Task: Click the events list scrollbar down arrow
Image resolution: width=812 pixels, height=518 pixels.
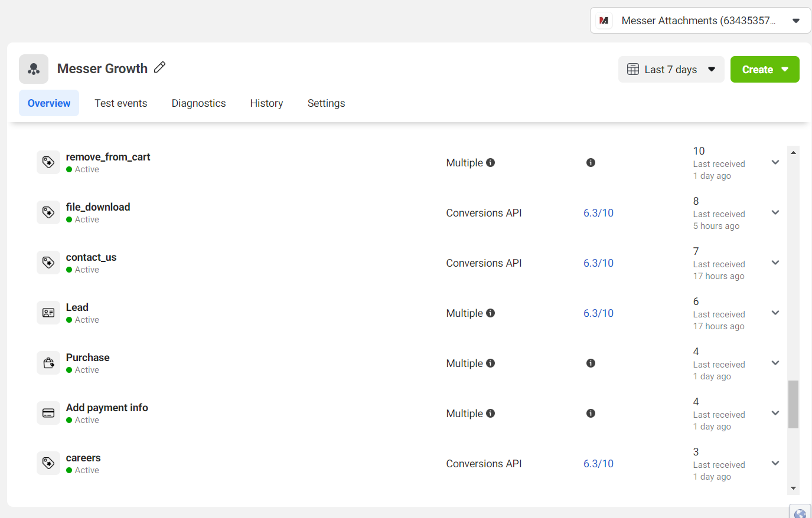Action: pyautogui.click(x=793, y=489)
